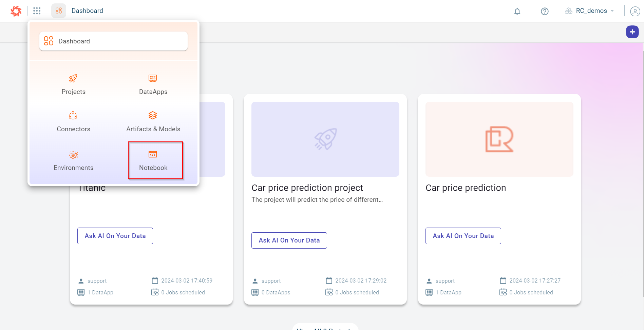Open the Car price prediction thumbnail
The width and height of the screenshot is (644, 330).
[499, 139]
